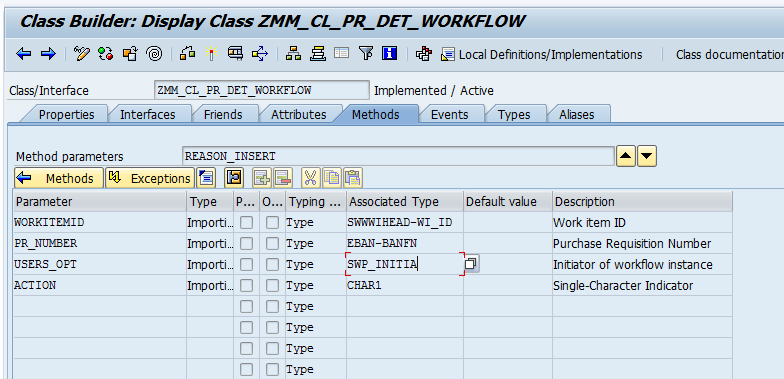Toggle Pass by value for PR_NUMBER

246,244
